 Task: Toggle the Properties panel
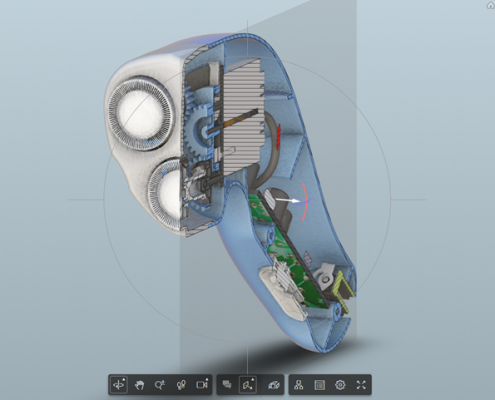[319, 385]
